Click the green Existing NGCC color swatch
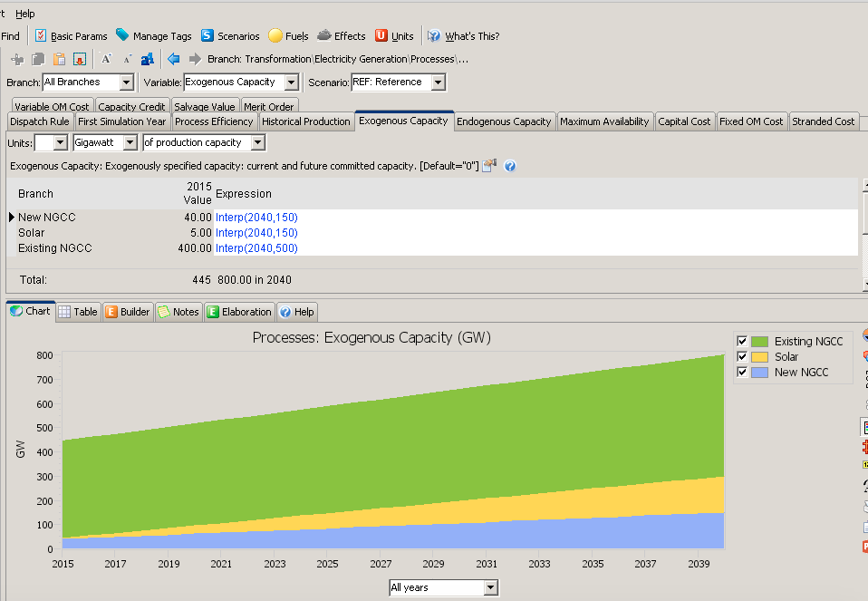 759,341
